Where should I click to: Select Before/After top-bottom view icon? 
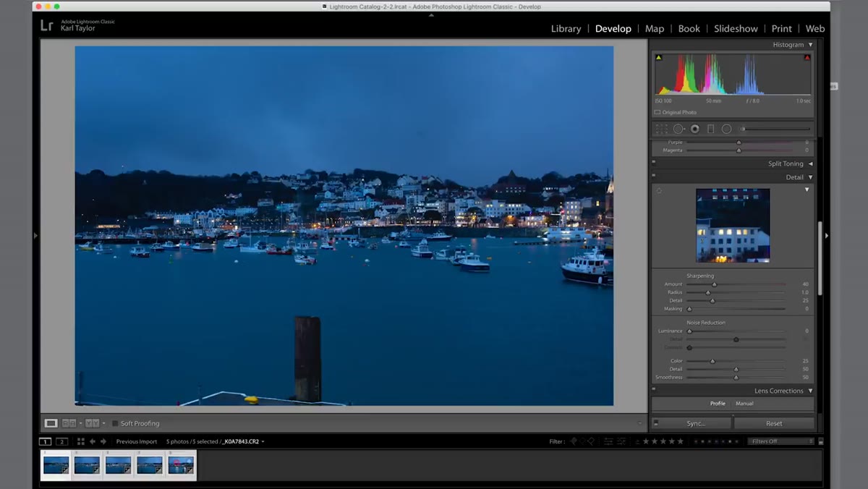coord(92,423)
